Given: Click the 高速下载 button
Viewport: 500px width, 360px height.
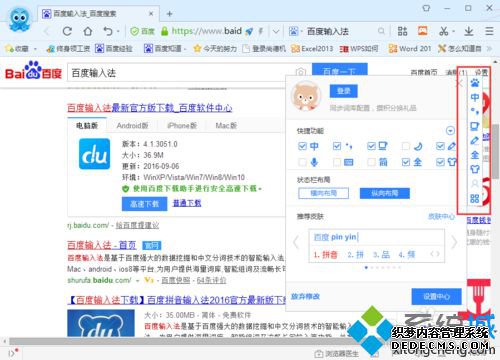Looking at the screenshot, I should tap(144, 204).
